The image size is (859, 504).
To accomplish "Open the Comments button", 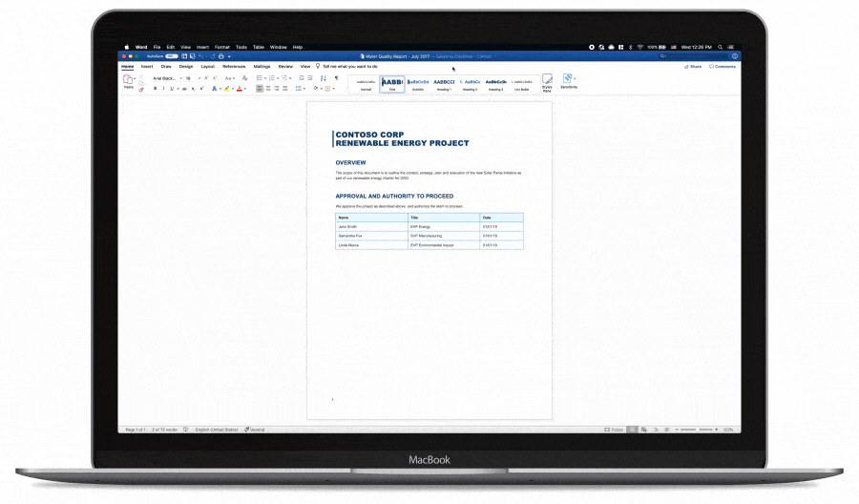I will click(723, 67).
